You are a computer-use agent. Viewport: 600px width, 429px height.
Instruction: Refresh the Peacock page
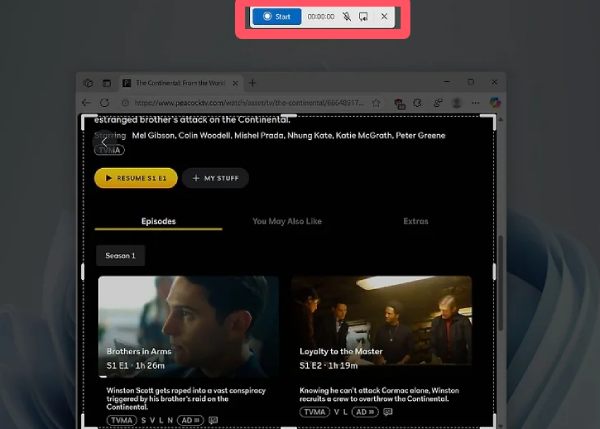point(104,102)
